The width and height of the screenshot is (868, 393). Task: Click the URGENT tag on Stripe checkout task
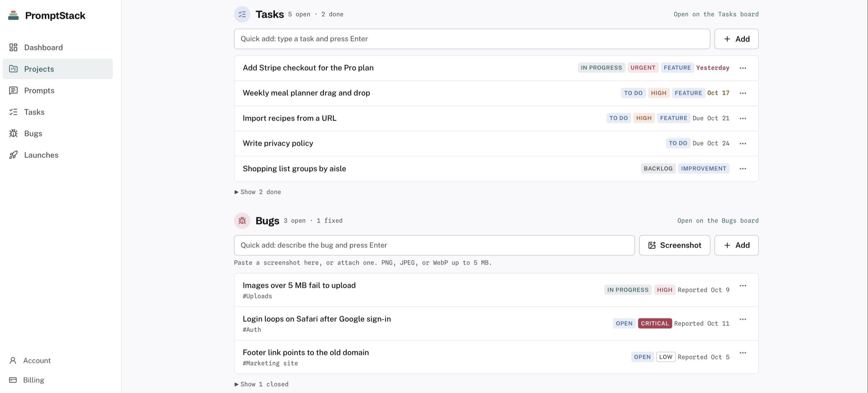[643, 68]
